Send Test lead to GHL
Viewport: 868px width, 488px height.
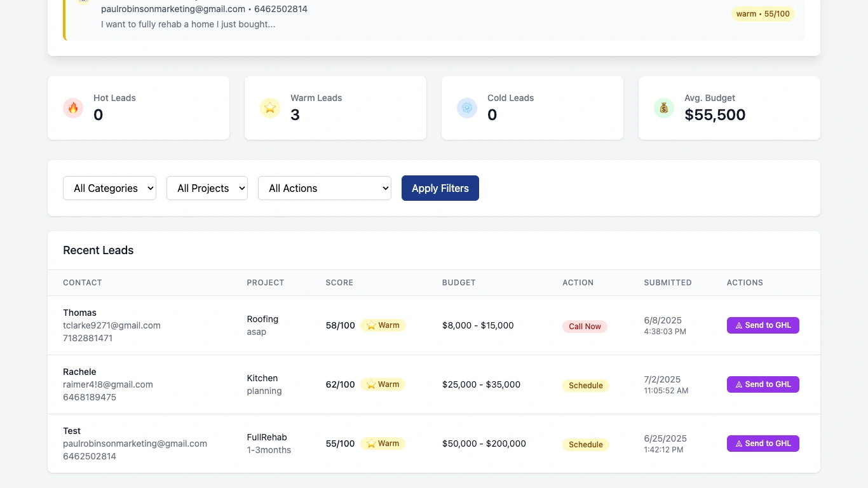763,444
